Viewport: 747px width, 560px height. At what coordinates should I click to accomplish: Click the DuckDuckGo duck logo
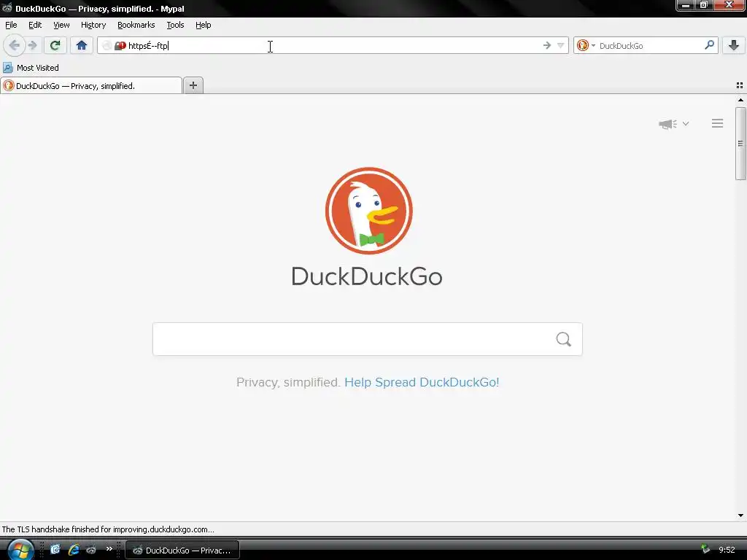tap(368, 211)
